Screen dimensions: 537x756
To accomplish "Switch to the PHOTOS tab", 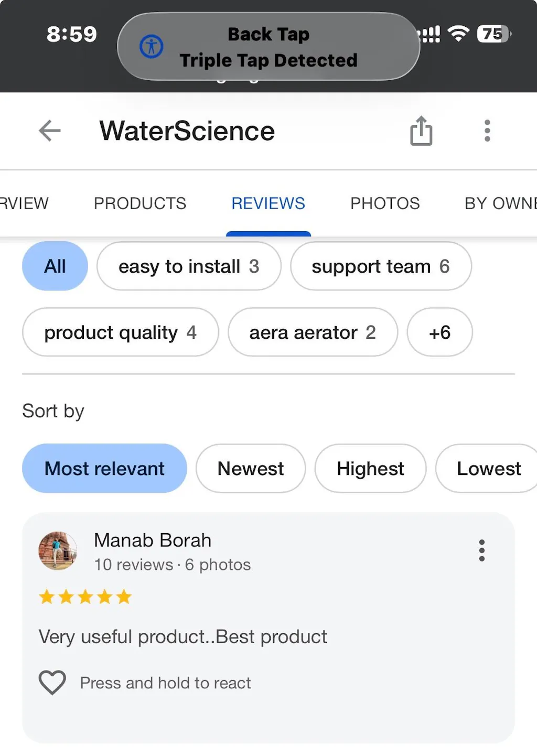I will (385, 203).
